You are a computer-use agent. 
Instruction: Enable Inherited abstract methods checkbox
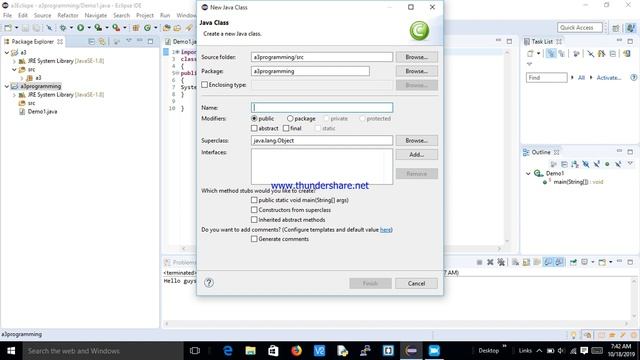tap(254, 220)
